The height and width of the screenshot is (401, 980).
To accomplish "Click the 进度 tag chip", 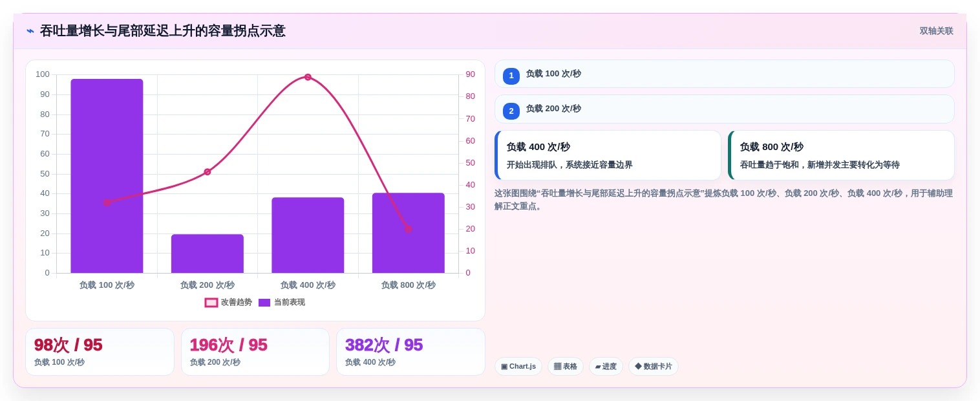I will (x=606, y=367).
